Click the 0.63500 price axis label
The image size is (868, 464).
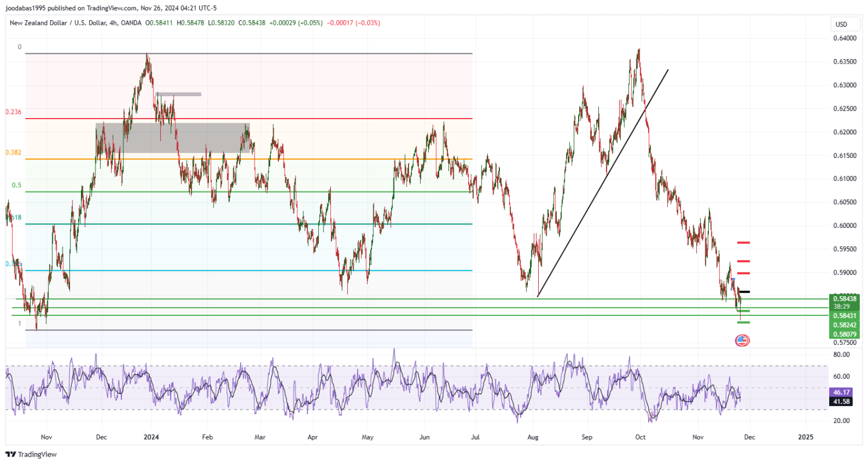pos(845,61)
